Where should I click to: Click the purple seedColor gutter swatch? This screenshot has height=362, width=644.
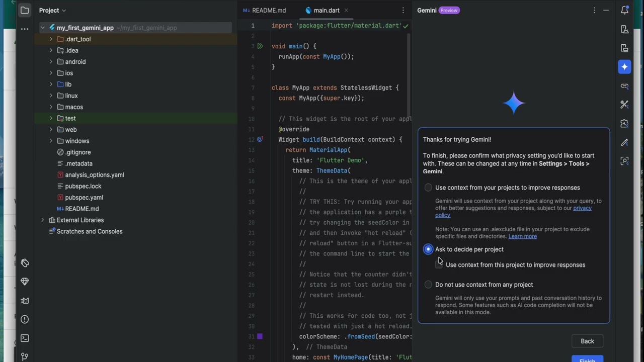[x=260, y=336]
